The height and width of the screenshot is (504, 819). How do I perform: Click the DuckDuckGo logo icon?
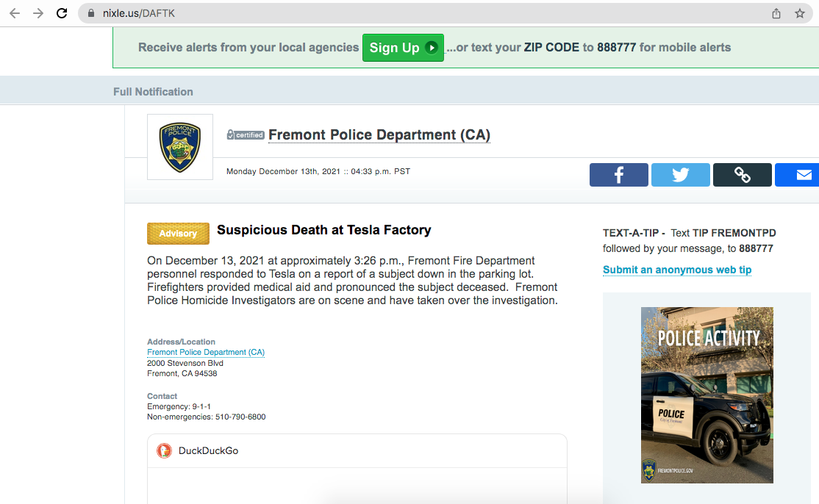click(164, 451)
